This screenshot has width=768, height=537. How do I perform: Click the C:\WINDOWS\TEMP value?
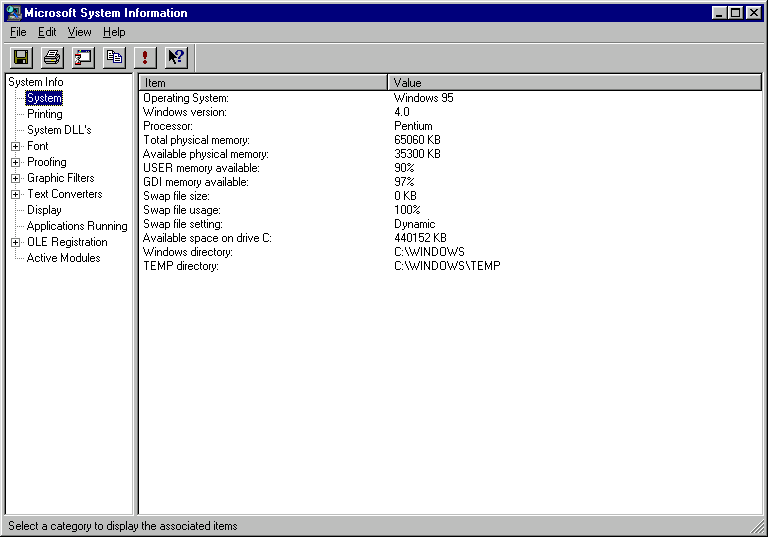coord(447,266)
